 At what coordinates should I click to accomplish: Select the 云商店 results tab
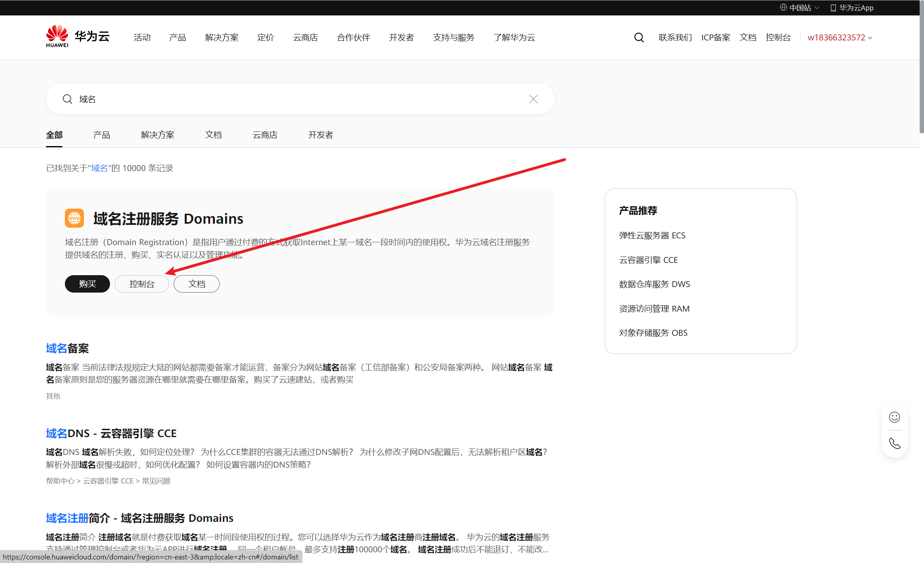click(x=265, y=135)
